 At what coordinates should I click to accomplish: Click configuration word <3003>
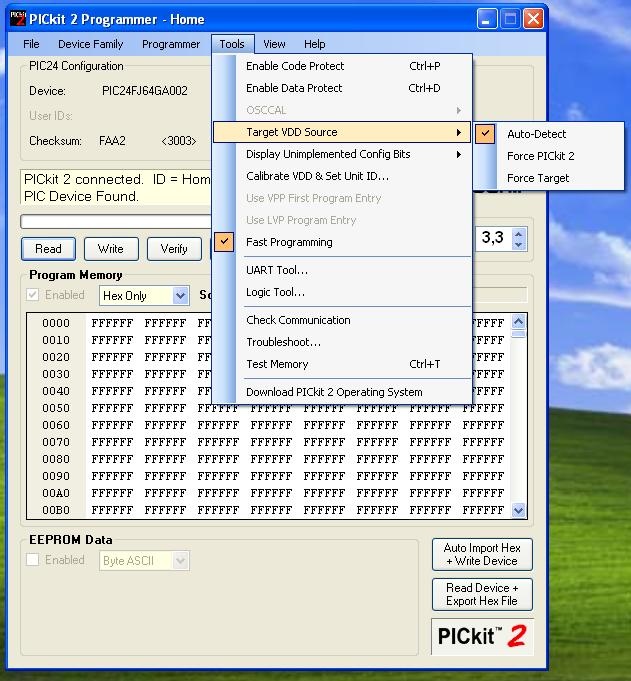click(x=178, y=141)
